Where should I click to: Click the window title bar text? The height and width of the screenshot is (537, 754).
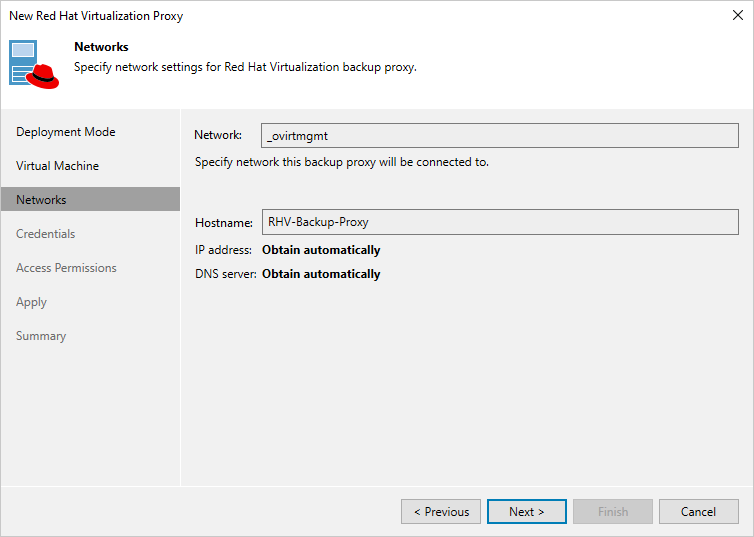pos(96,16)
